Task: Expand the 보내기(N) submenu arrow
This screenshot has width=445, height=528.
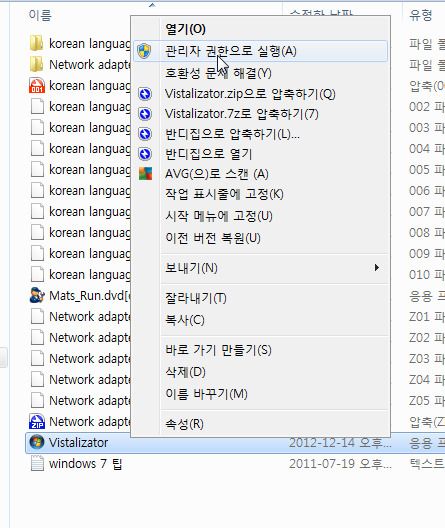Action: (x=376, y=268)
